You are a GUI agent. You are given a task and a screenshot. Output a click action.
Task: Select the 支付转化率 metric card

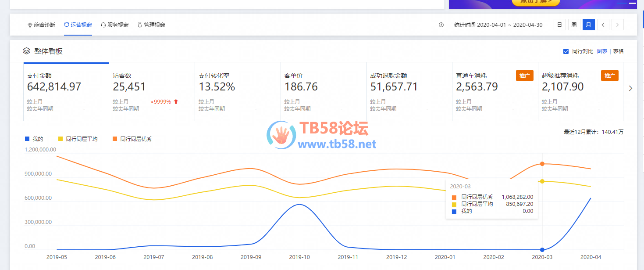click(x=237, y=92)
